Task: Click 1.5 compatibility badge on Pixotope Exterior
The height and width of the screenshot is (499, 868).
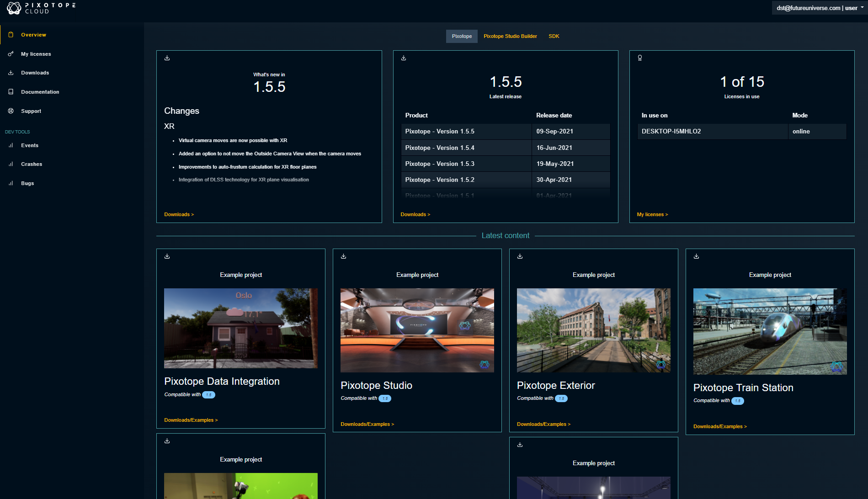Action: tap(561, 398)
